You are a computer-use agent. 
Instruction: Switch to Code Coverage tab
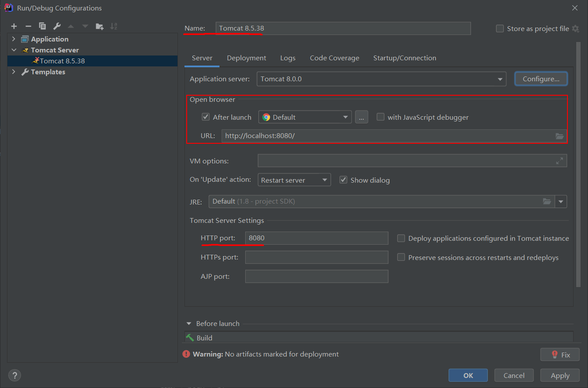(x=334, y=58)
